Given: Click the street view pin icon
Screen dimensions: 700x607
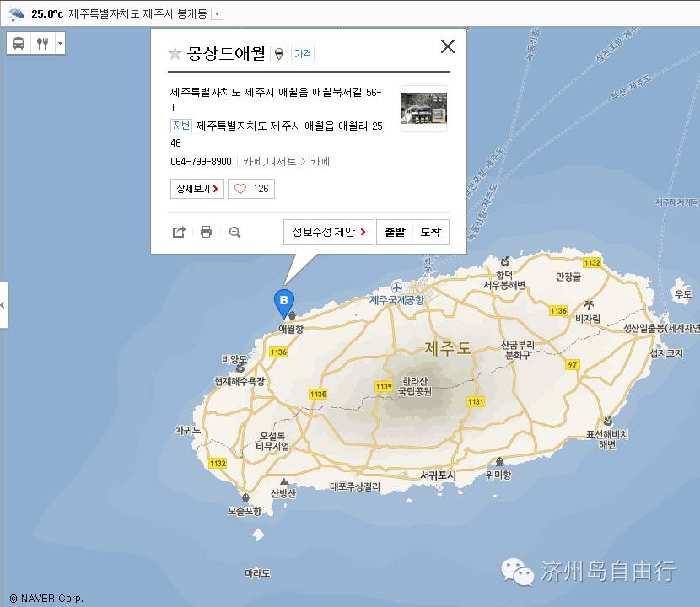Looking at the screenshot, I should coord(279,54).
